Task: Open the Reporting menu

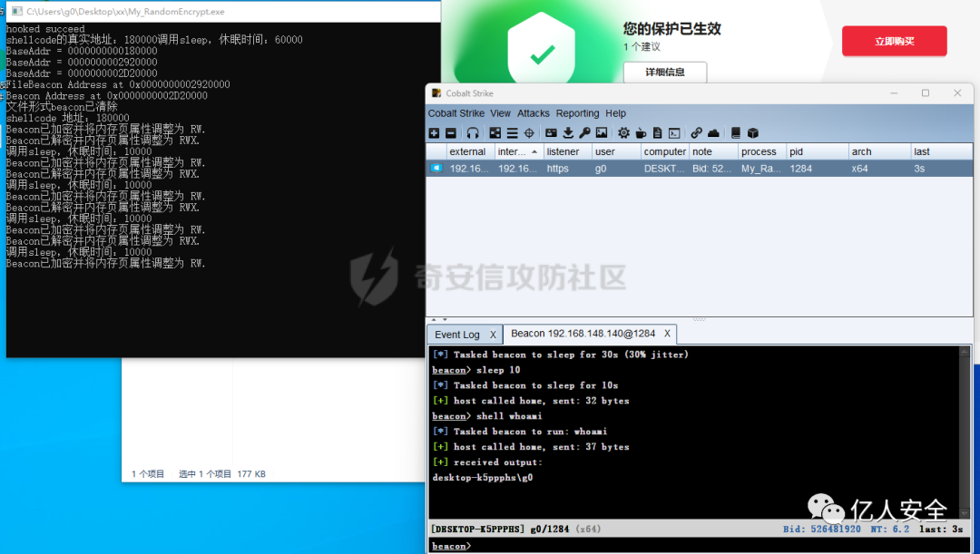Action: click(x=577, y=113)
